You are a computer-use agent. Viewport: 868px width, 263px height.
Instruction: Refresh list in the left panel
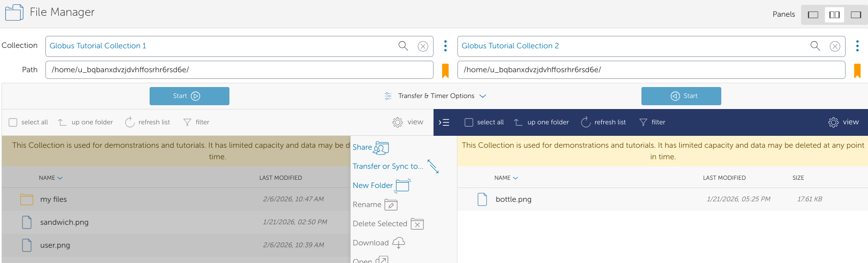click(x=147, y=122)
